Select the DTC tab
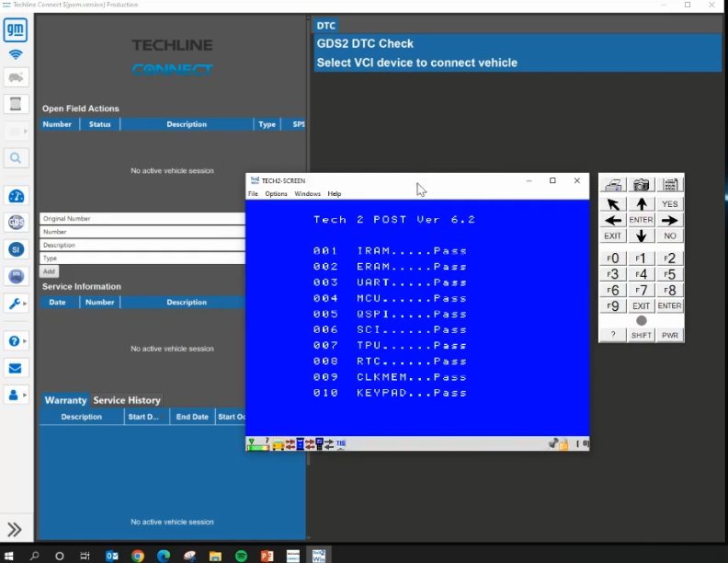The height and width of the screenshot is (563, 728). [x=326, y=26]
